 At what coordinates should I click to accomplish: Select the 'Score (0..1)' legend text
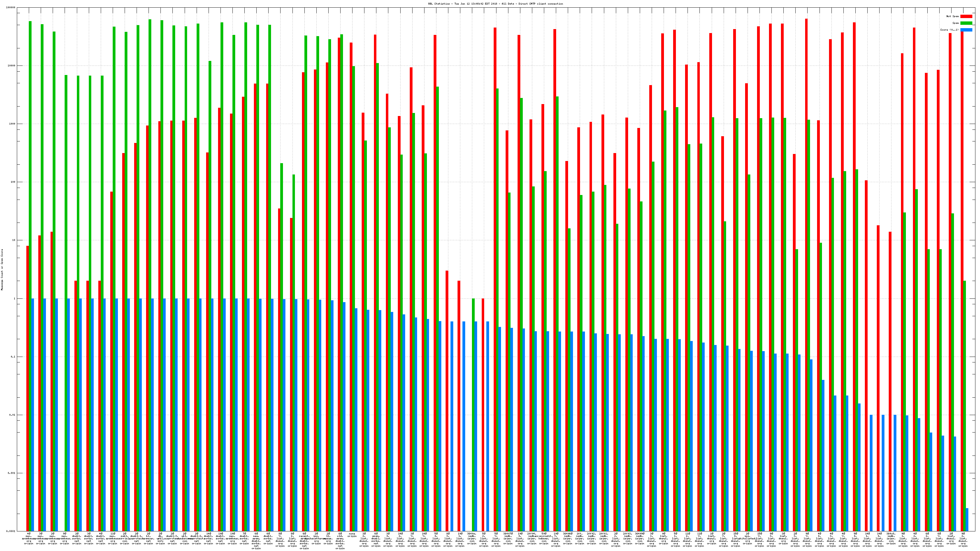point(949,30)
